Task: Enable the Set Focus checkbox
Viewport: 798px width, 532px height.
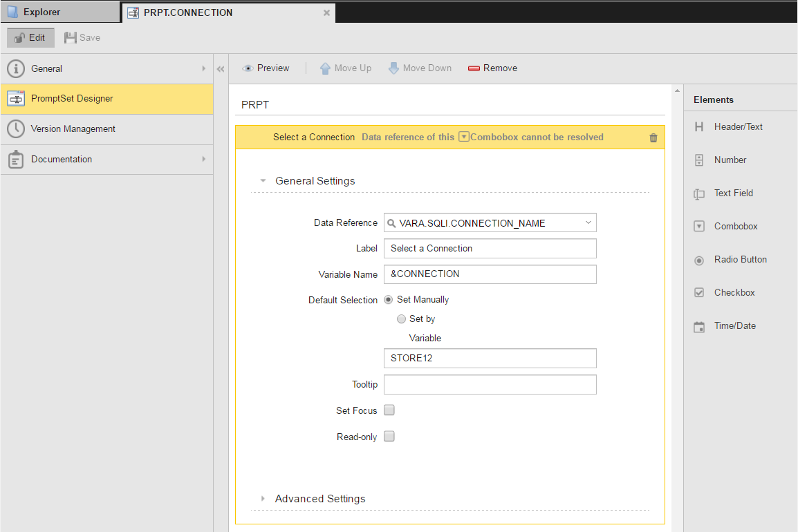Action: tap(389, 410)
